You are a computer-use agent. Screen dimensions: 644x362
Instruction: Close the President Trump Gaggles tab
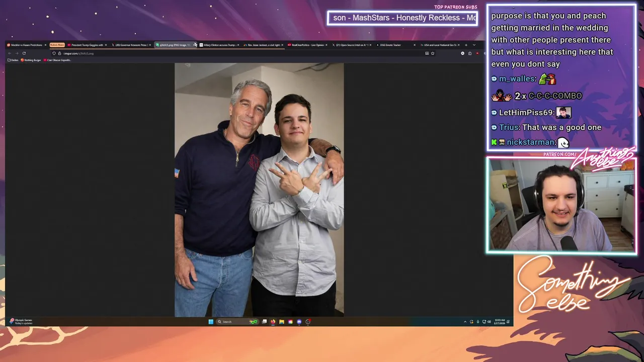click(x=106, y=45)
